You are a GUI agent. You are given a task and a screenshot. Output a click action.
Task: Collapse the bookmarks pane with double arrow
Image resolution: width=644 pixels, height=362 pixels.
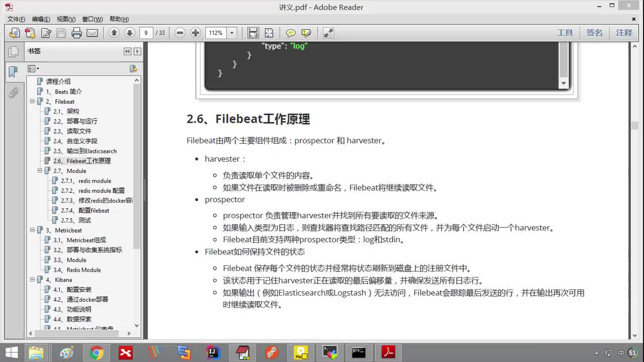pos(128,51)
